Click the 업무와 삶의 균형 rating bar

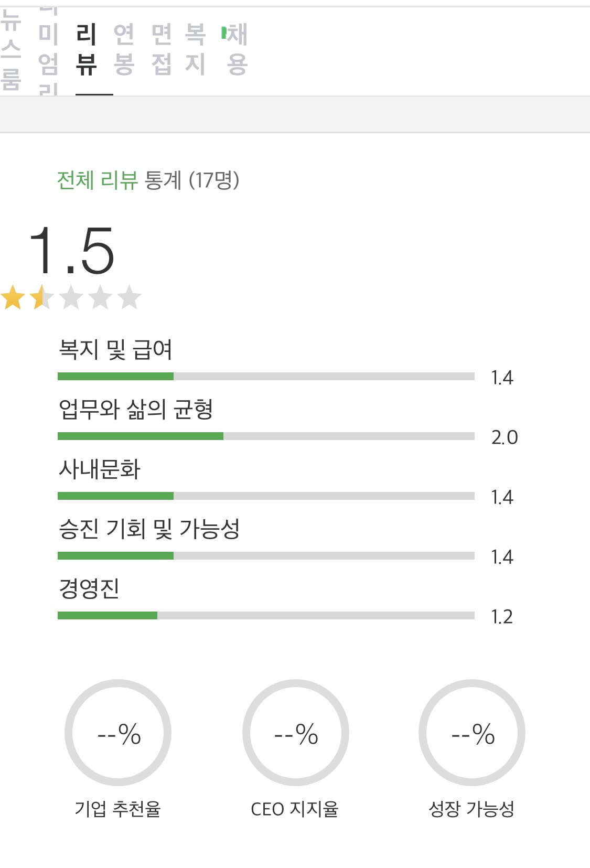(266, 436)
